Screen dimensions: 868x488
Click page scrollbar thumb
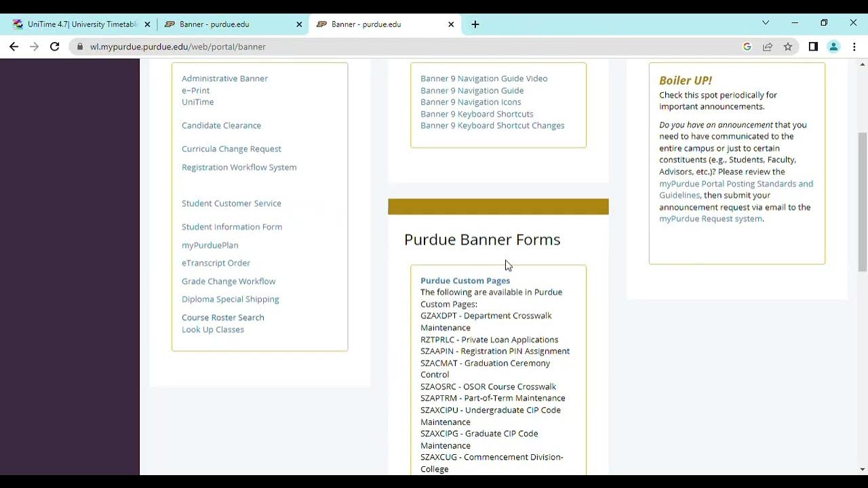863,202
